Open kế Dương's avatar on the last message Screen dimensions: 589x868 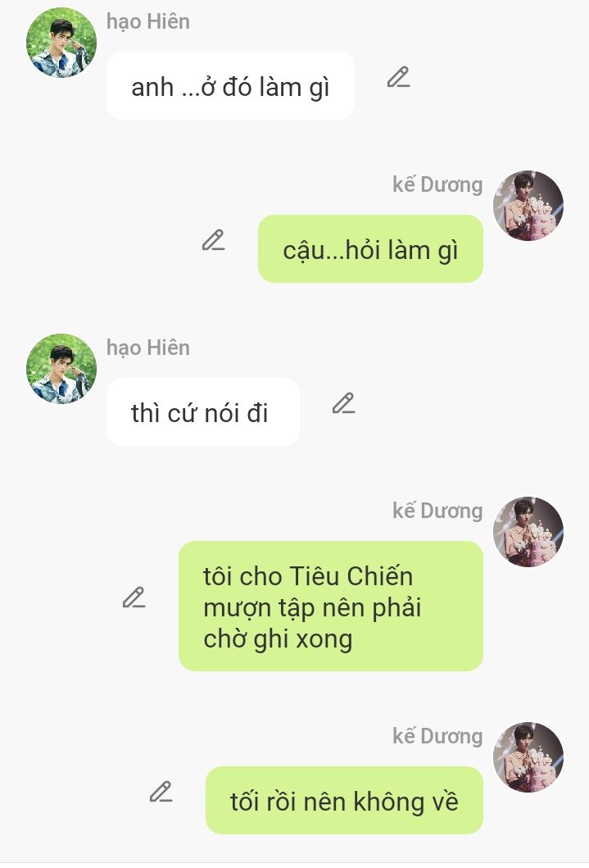point(528,757)
